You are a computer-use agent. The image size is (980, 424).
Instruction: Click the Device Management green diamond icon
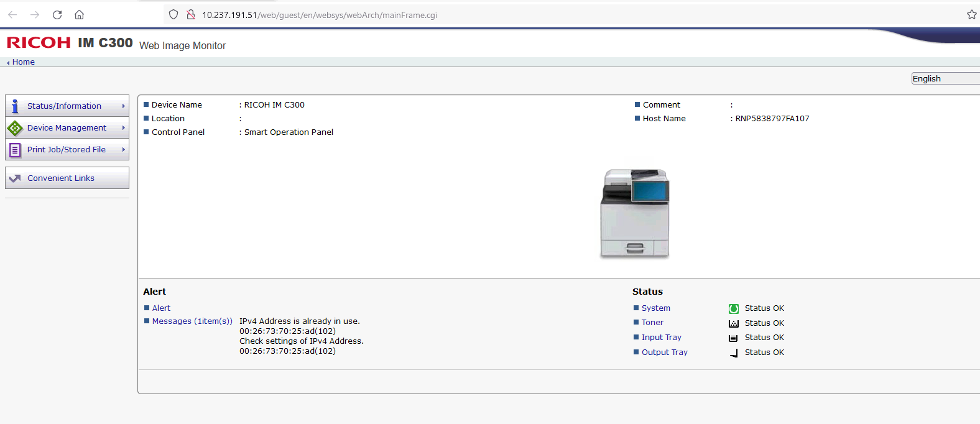[15, 128]
